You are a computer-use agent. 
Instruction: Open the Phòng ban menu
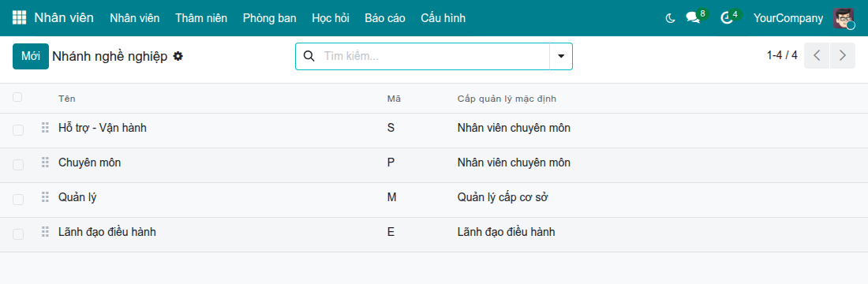click(x=270, y=18)
